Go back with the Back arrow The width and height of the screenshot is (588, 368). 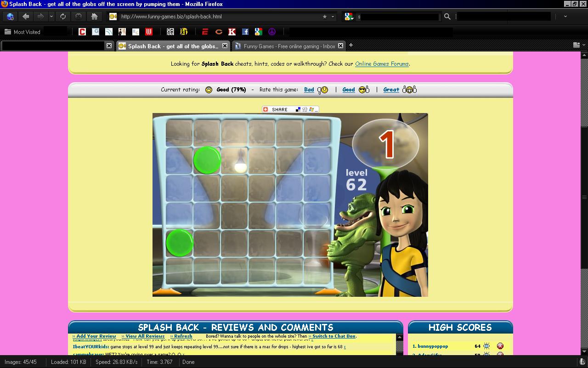pos(26,16)
